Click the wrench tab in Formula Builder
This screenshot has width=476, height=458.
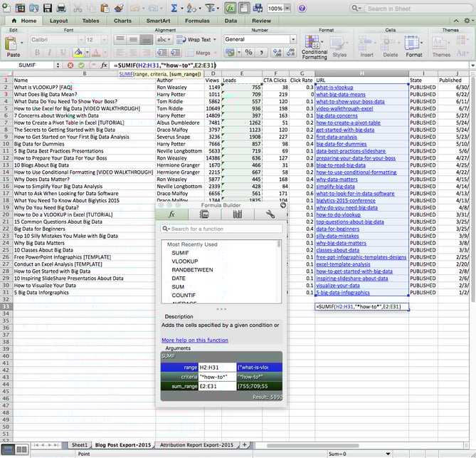click(x=270, y=214)
